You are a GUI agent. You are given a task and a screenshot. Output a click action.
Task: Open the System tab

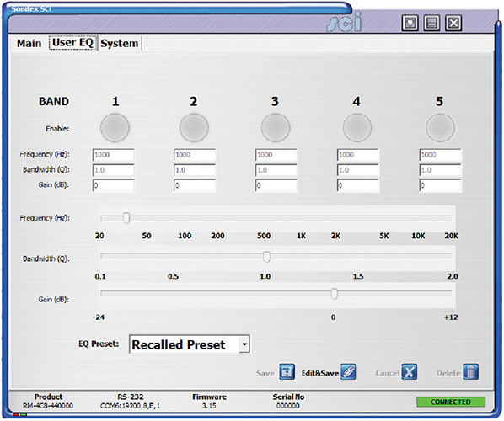(119, 43)
